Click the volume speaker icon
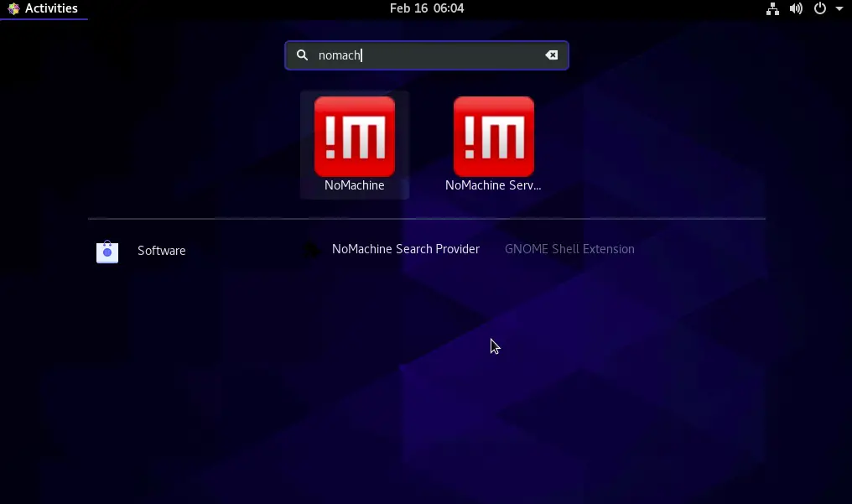This screenshot has height=504, width=852. [796, 9]
